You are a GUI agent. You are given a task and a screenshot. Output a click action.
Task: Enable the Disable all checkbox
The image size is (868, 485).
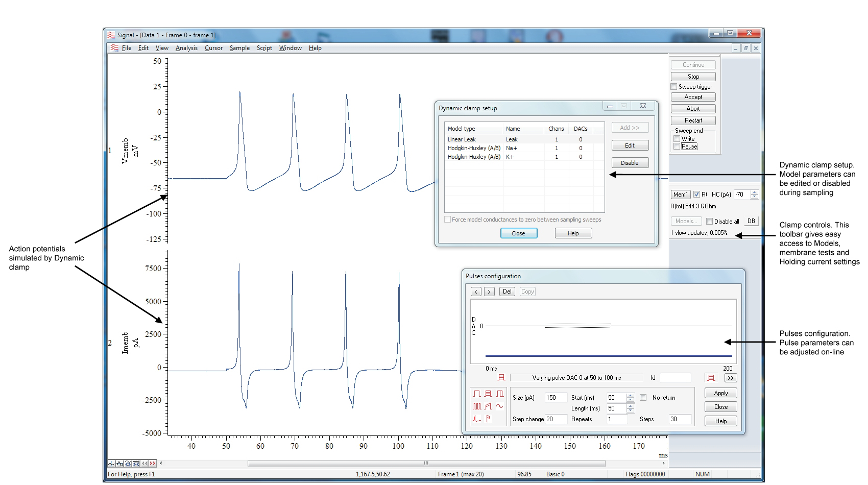(x=710, y=221)
